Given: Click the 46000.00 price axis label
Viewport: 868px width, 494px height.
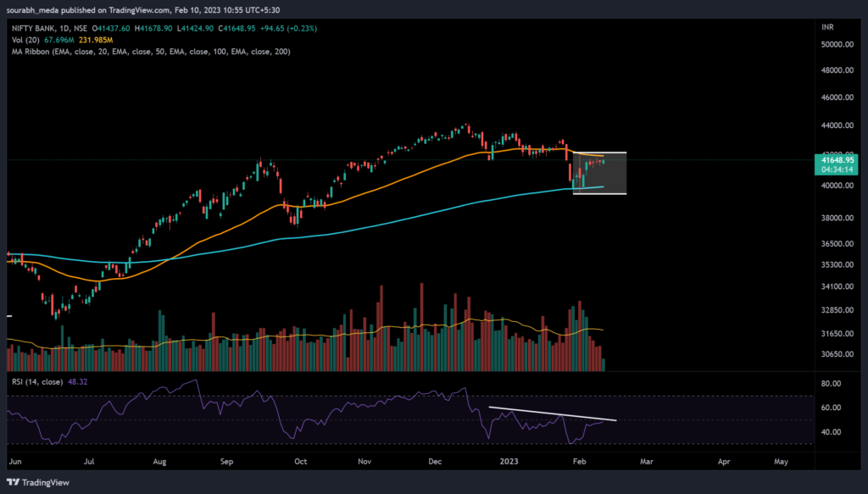Looking at the screenshot, I should [837, 97].
